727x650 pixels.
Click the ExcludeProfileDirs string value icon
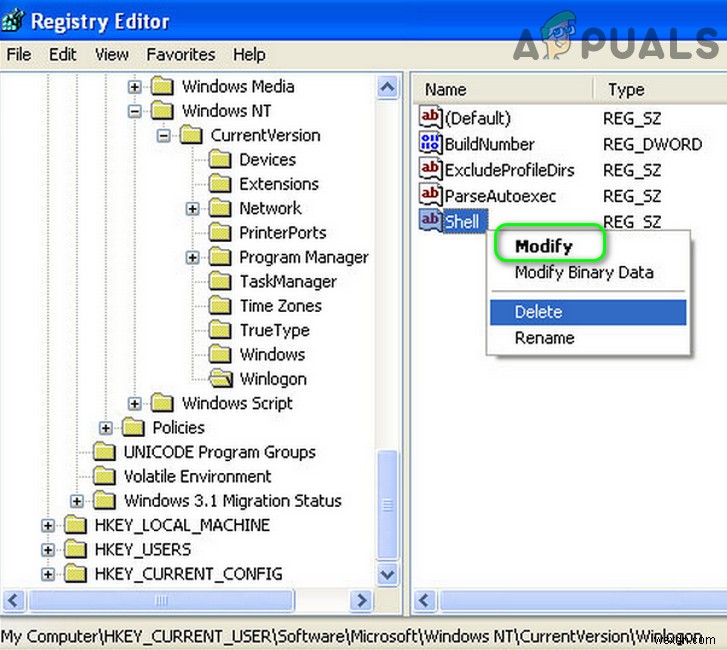(x=430, y=169)
